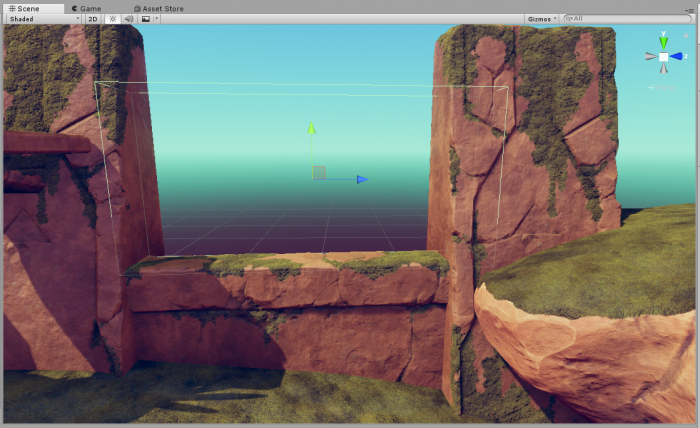Viewport: 700px width, 428px height.
Task: Select the Scene tab
Action: (22, 8)
